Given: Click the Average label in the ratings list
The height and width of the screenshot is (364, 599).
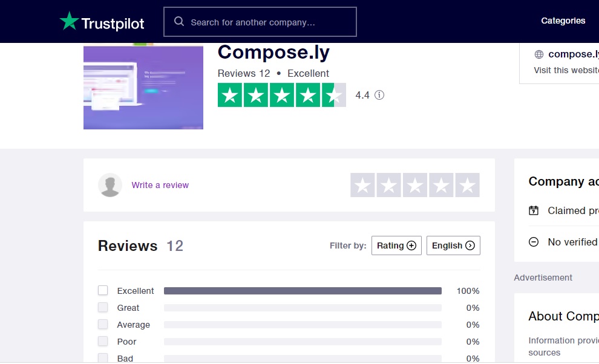Looking at the screenshot, I should coord(133,325).
